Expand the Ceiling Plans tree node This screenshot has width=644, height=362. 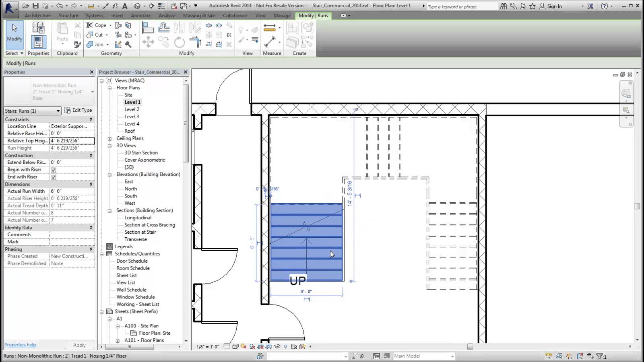click(x=109, y=138)
